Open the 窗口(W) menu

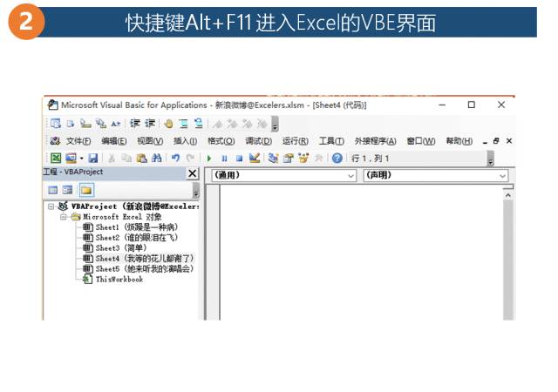pyautogui.click(x=421, y=141)
